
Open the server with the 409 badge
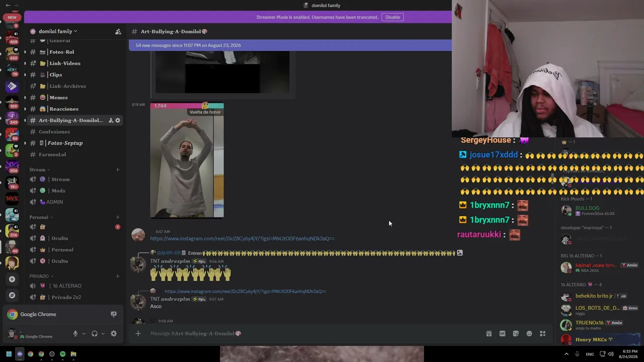[12, 37]
